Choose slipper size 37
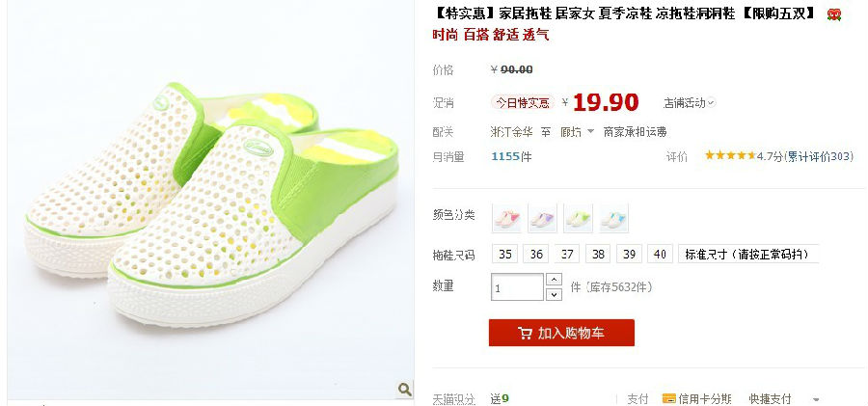 point(567,255)
